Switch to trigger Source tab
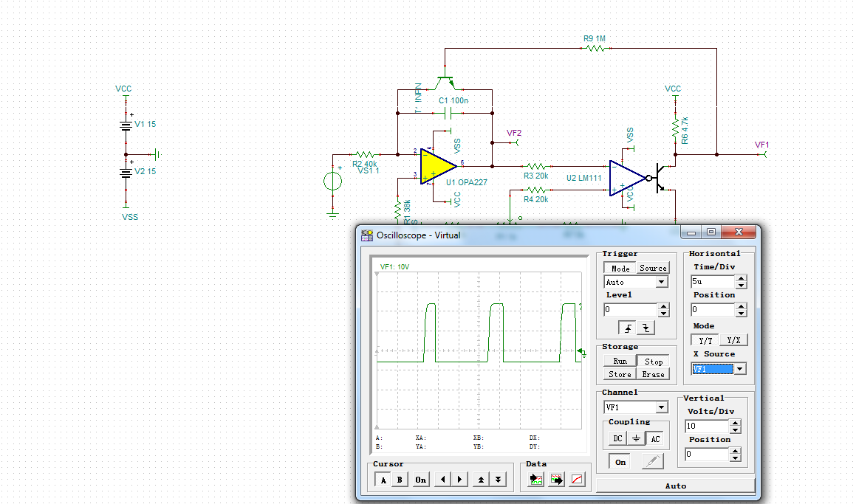Image resolution: width=856 pixels, height=504 pixels. [x=653, y=269]
